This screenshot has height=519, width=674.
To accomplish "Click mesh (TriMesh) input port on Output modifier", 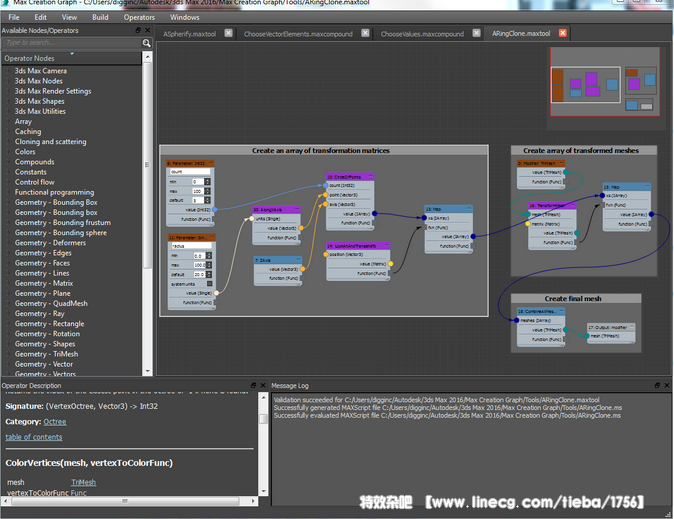I will [587, 336].
